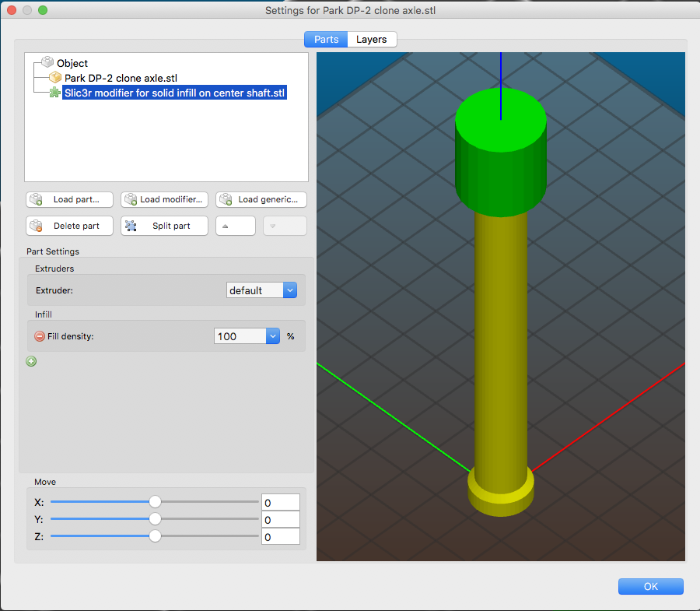Click the root Object icon in tree
Viewport: 700px width, 611px height.
tap(47, 63)
